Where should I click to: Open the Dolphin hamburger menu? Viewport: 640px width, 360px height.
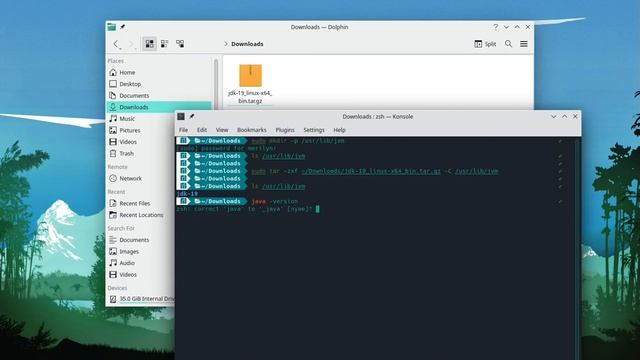pos(524,44)
